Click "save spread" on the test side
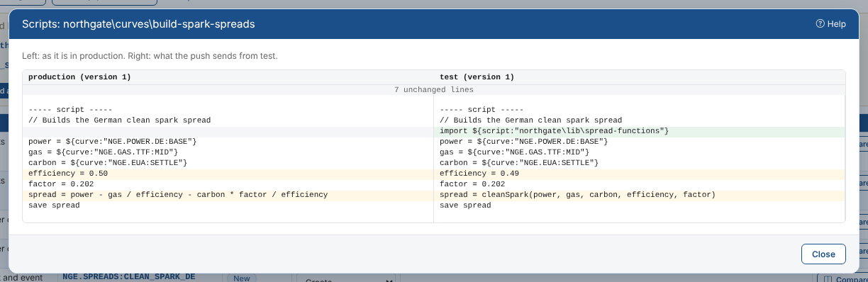This screenshot has width=868, height=282. point(465,205)
